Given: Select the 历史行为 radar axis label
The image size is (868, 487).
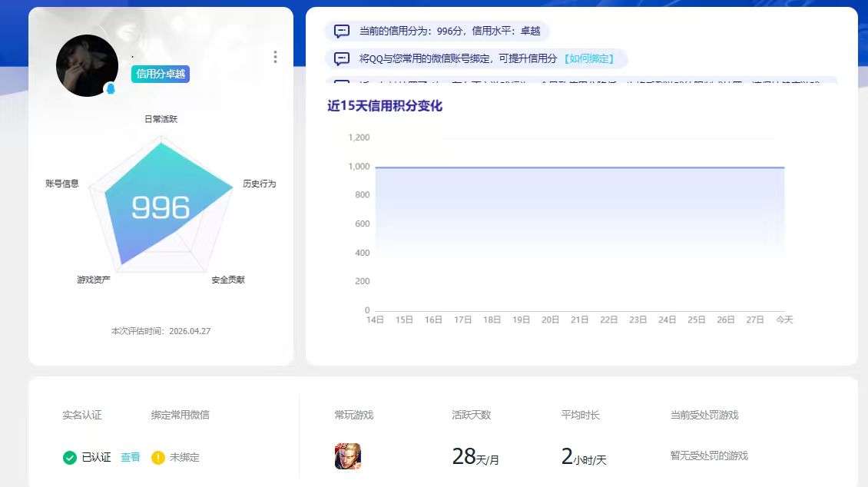Looking at the screenshot, I should point(259,184).
